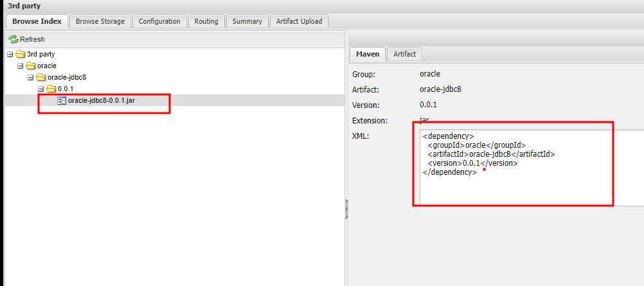Click the opening dependency tag line

tap(449, 136)
